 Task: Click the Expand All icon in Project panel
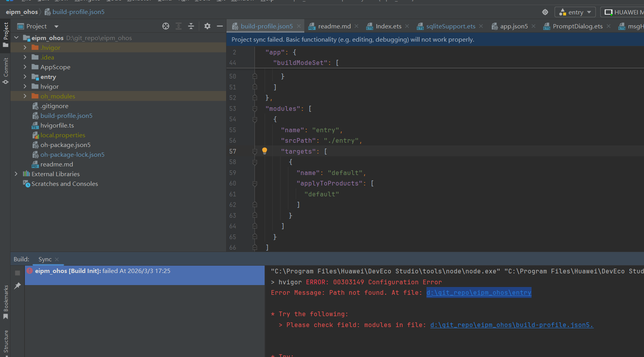click(x=179, y=26)
